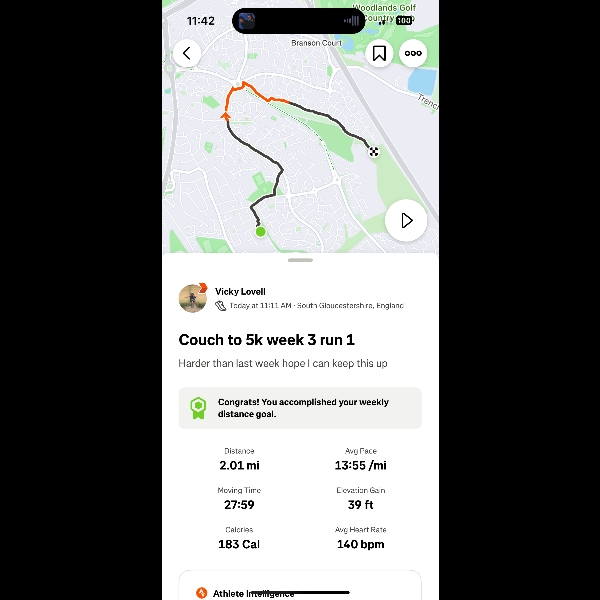Tap the Avg Heart Rate 140 bpm stat
This screenshot has width=600, height=600.
360,538
